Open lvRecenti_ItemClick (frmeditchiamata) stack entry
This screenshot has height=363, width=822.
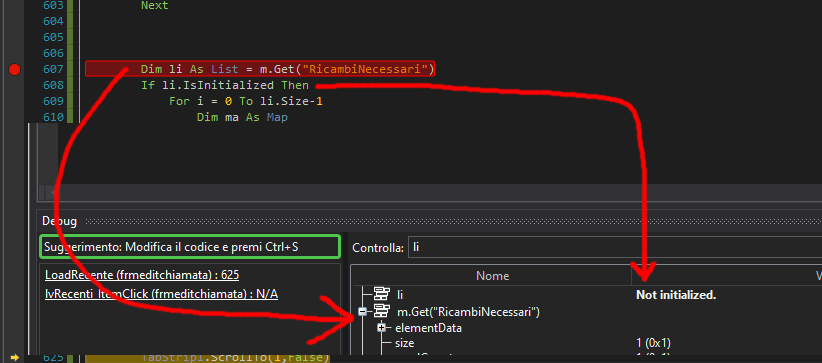[x=161, y=294]
